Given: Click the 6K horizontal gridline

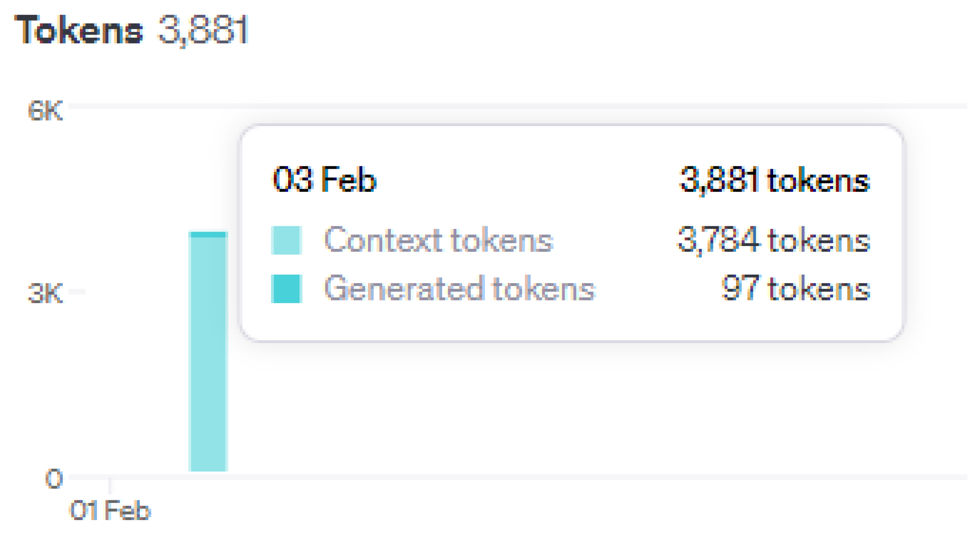Looking at the screenshot, I should click(508, 106).
